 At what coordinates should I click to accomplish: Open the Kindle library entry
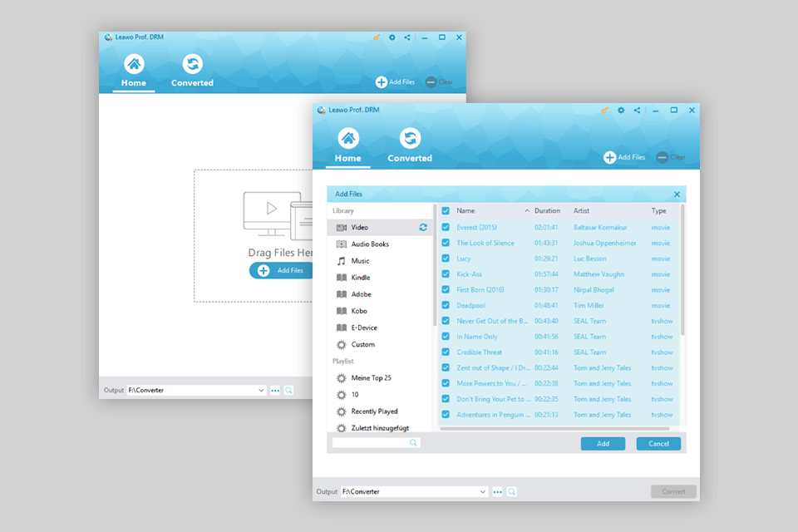click(x=360, y=278)
